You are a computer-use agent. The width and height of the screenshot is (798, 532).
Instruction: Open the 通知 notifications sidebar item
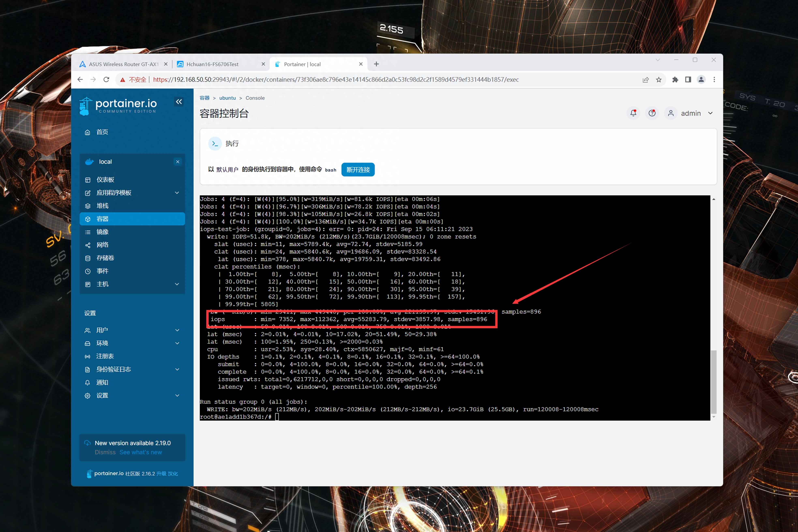coord(102,382)
